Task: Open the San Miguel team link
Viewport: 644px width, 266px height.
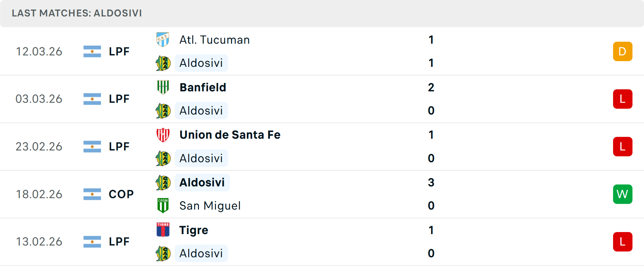Action: point(210,206)
